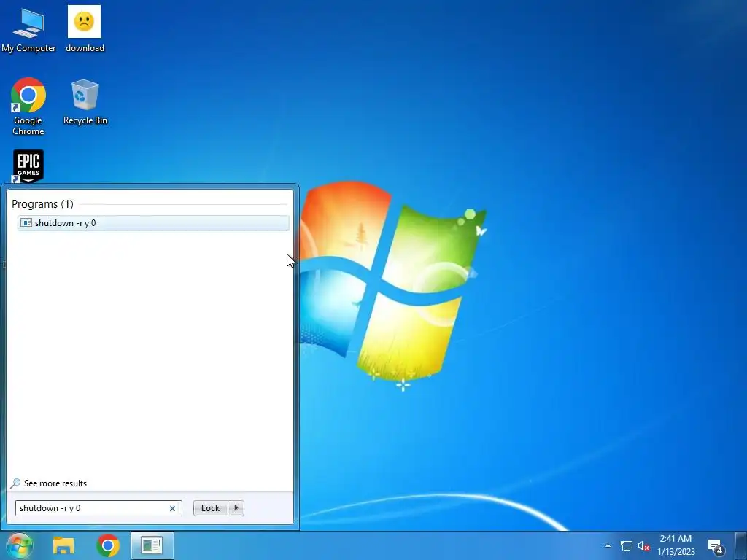Open the Recycle Bin desktop icon

(85, 102)
